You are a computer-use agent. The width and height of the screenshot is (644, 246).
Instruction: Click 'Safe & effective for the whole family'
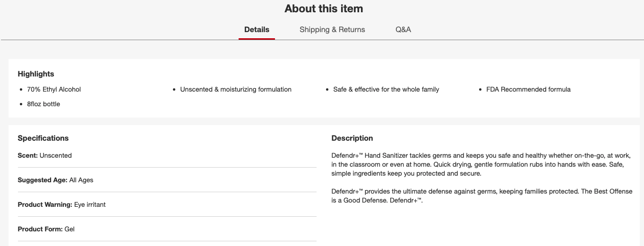point(386,89)
